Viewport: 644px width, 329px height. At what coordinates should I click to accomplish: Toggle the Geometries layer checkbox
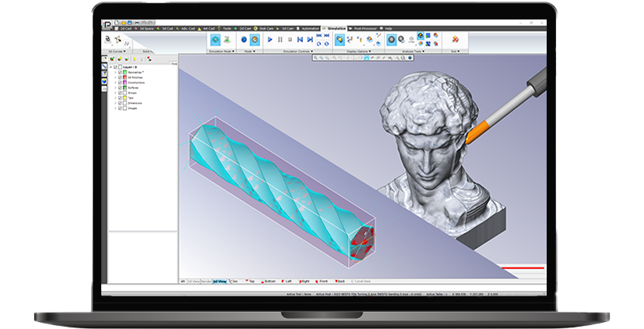pos(120,73)
